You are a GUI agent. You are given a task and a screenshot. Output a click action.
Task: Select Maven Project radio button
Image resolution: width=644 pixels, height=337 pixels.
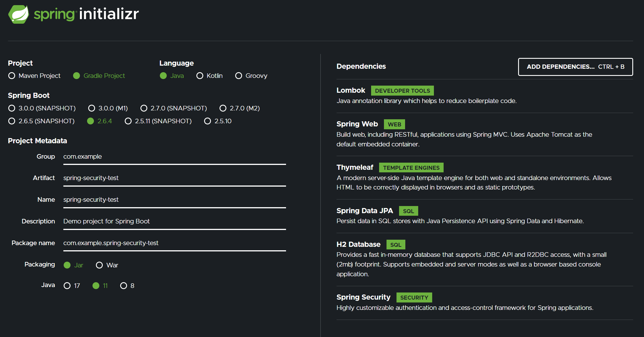pyautogui.click(x=12, y=76)
